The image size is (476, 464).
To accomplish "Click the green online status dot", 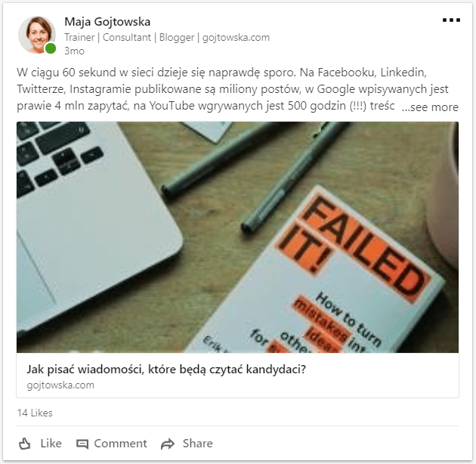I will pos(51,48).
